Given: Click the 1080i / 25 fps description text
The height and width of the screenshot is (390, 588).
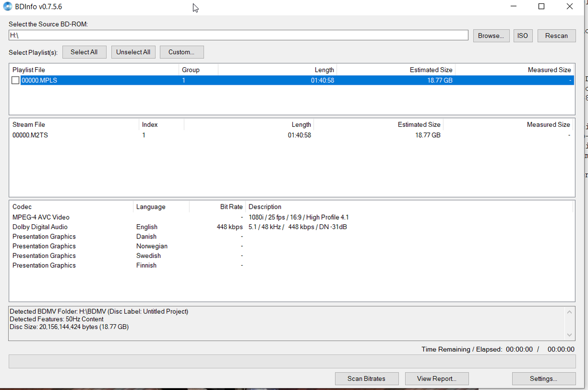Looking at the screenshot, I should click(299, 217).
